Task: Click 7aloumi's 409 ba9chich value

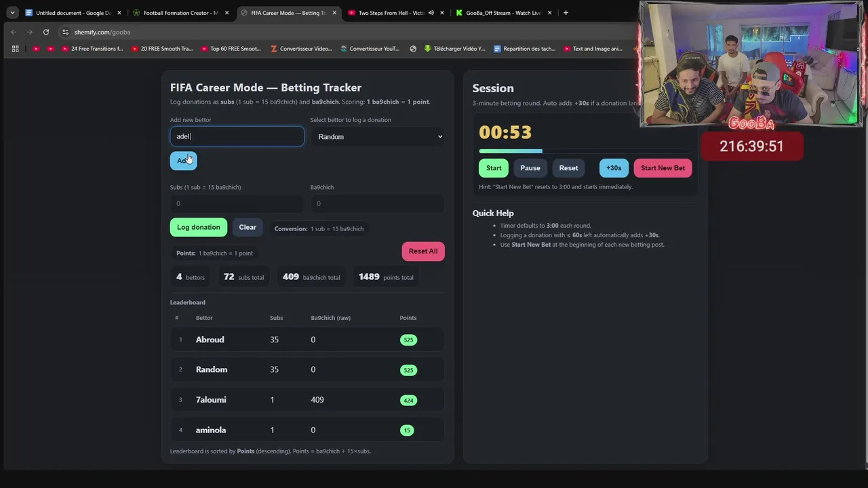Action: pos(317,400)
